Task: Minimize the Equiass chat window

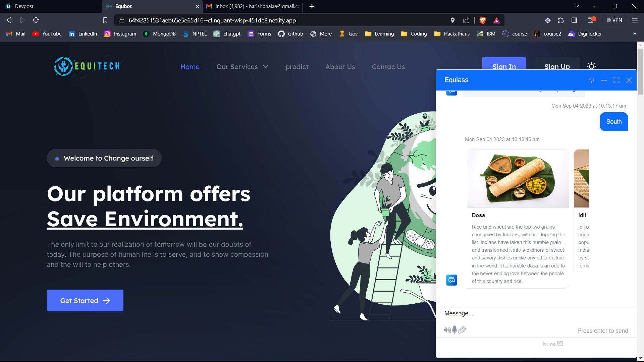Action: pyautogui.click(x=604, y=80)
